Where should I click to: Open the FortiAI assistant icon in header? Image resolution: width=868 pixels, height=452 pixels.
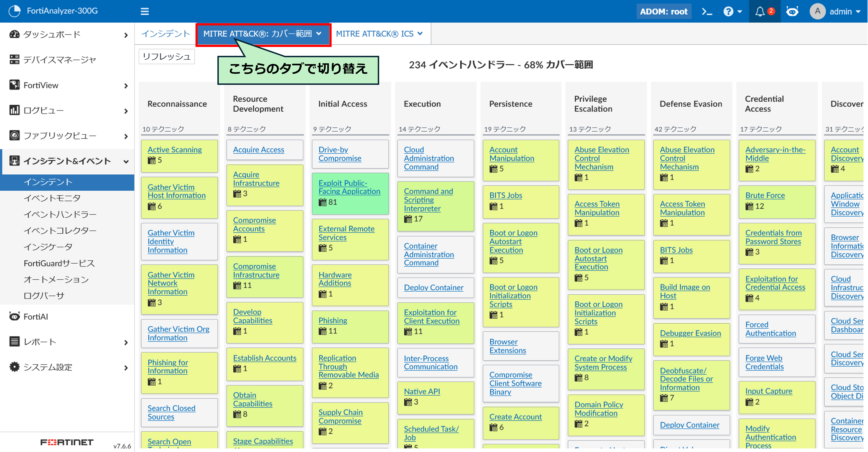(792, 11)
